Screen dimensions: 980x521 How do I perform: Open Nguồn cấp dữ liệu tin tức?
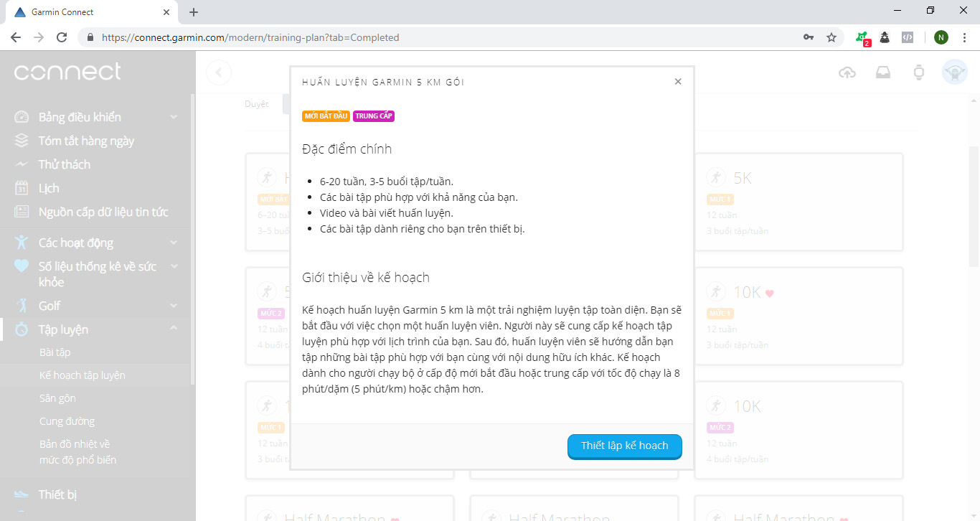[x=103, y=212]
